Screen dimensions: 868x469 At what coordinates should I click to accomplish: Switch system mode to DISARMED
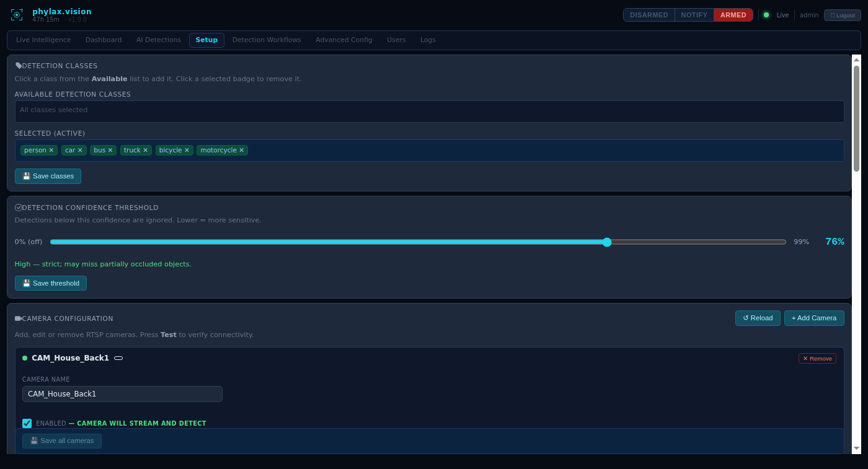[x=649, y=15]
